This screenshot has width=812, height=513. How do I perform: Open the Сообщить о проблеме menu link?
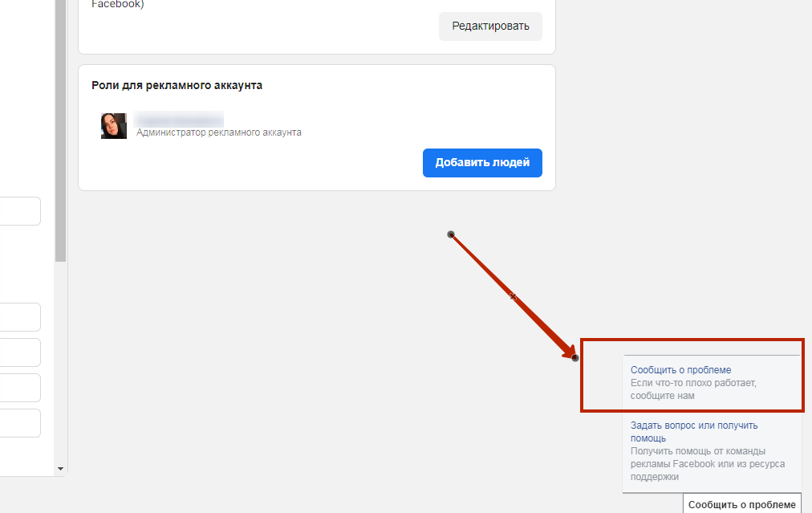pyautogui.click(x=680, y=370)
